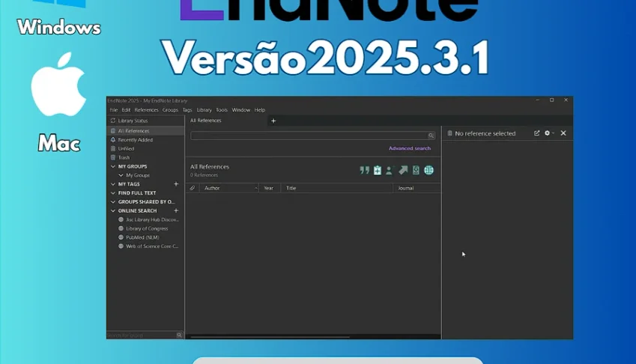The height and width of the screenshot is (364, 636).
Task: Click the Recently Added bell icon
Action: pyautogui.click(x=113, y=139)
